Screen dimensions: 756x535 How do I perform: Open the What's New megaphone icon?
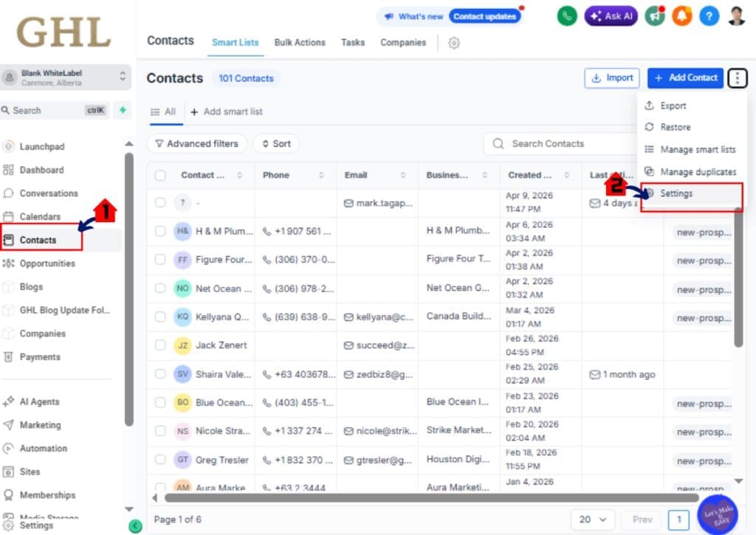(653, 15)
